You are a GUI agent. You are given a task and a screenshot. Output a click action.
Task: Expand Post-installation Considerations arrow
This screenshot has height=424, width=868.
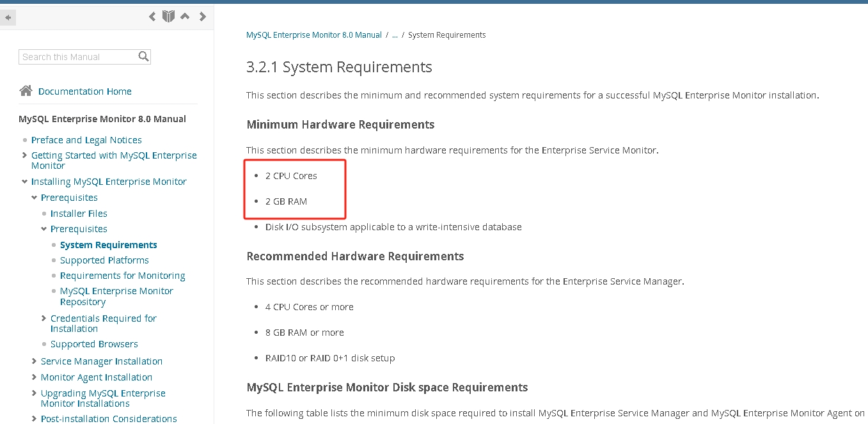click(34, 418)
